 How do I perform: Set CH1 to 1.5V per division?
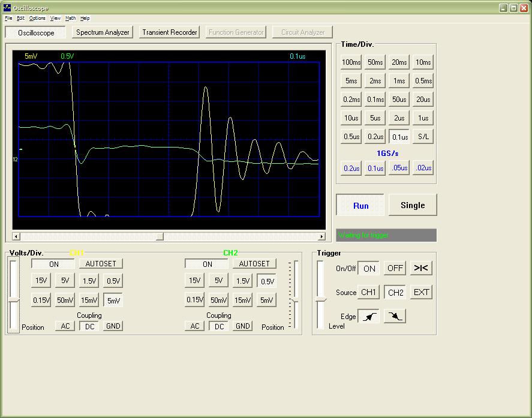coord(89,281)
